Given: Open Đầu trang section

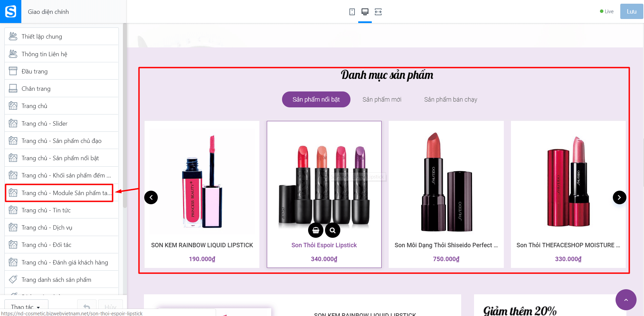Looking at the screenshot, I should click(x=62, y=71).
